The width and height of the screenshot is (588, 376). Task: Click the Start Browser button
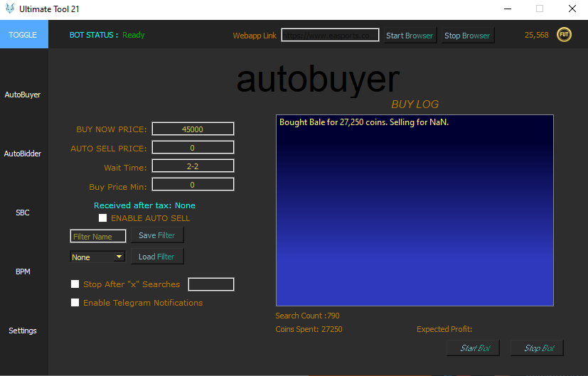coord(410,36)
